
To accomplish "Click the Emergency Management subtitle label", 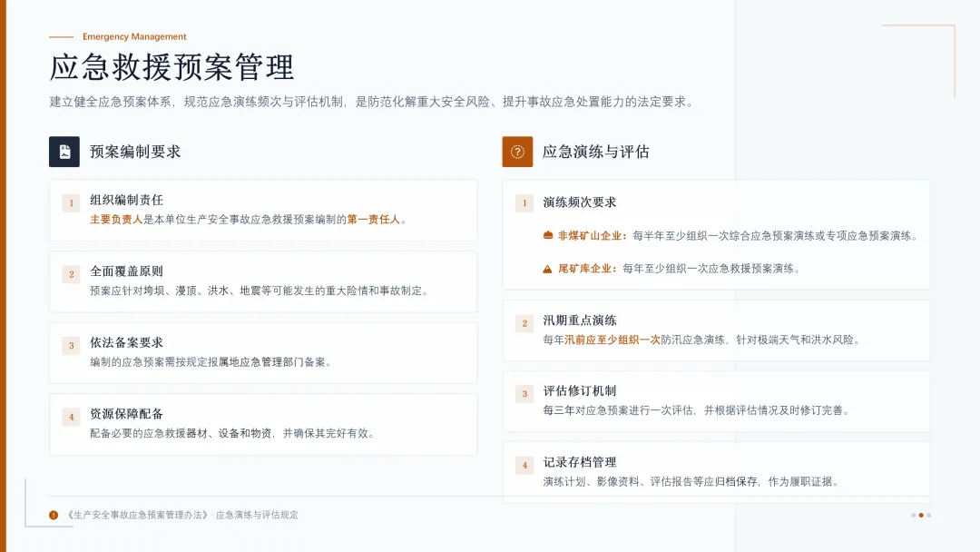I will 134,37.
